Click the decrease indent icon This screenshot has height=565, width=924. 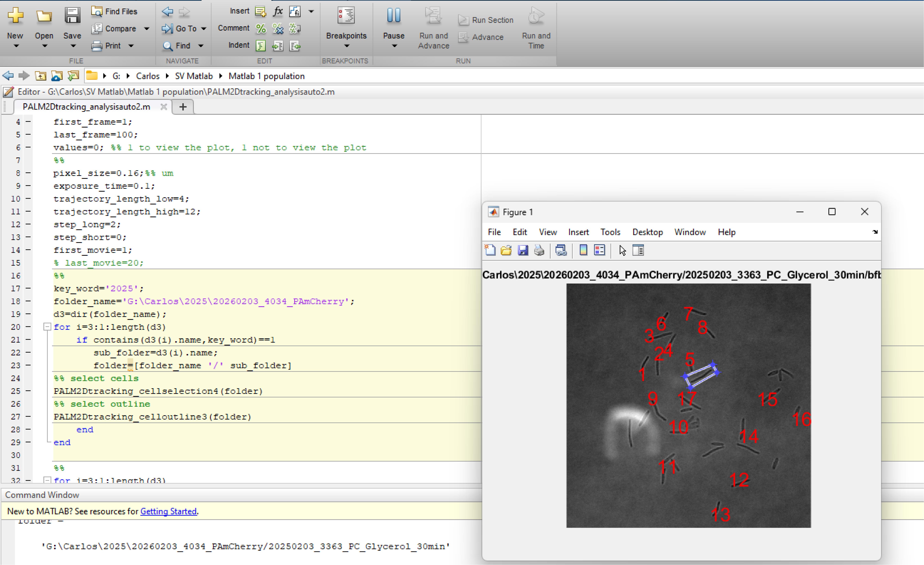pyautogui.click(x=295, y=46)
